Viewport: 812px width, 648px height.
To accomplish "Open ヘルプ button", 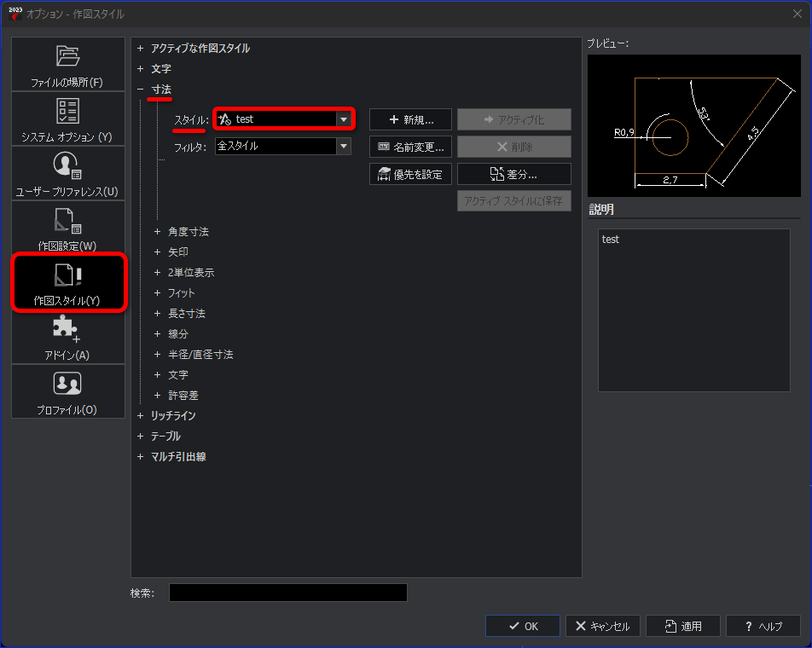I will tap(763, 627).
